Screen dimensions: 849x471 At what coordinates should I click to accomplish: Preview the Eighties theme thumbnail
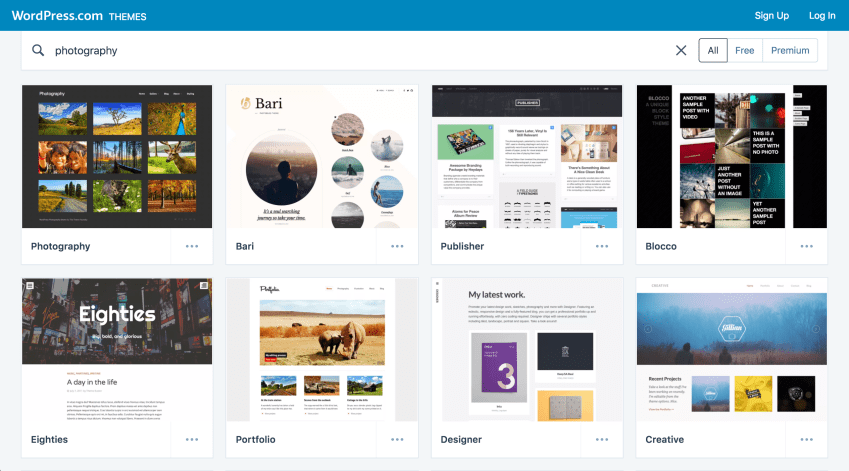(x=117, y=349)
